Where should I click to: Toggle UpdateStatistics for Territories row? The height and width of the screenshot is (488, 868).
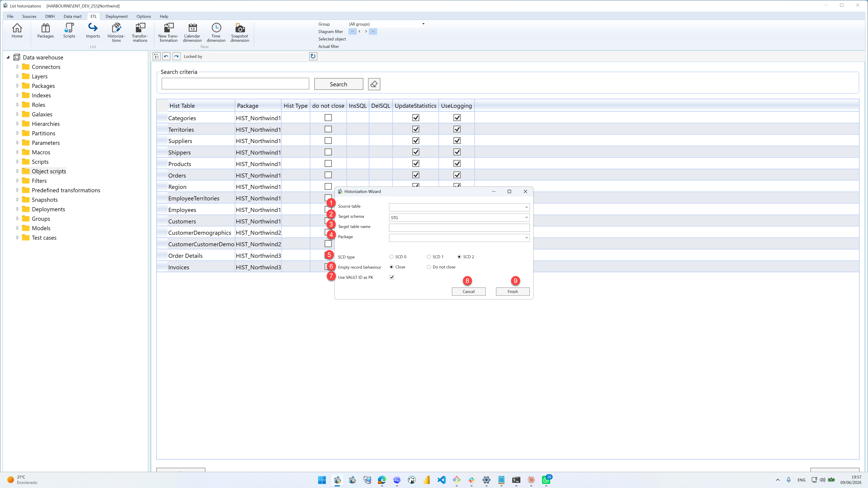[415, 129]
